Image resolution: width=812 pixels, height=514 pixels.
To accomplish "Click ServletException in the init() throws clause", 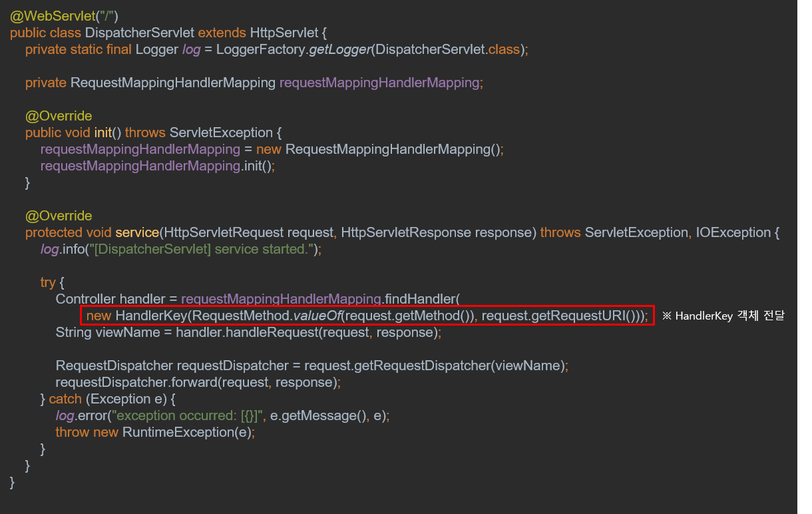I will tap(221, 132).
